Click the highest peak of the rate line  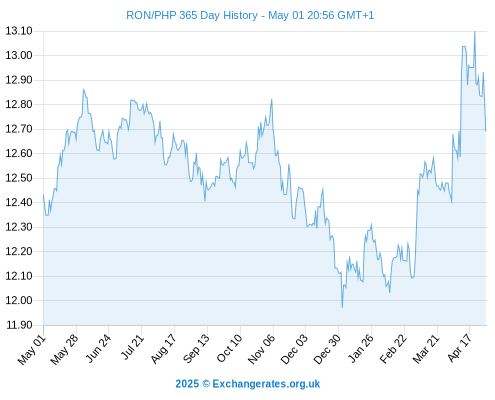[x=475, y=32]
